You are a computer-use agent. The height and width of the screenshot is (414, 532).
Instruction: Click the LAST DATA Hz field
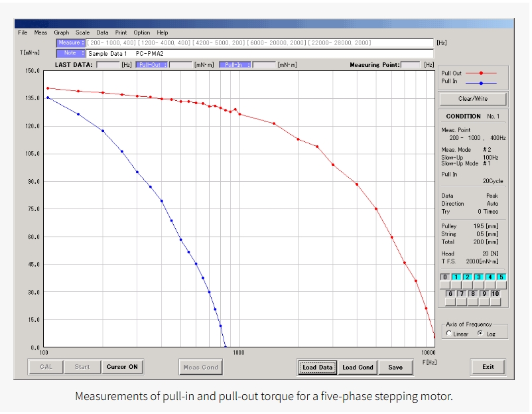(108, 65)
